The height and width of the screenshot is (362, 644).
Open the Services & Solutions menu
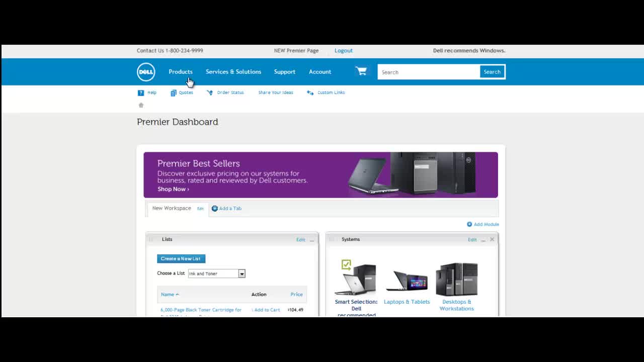pos(233,72)
